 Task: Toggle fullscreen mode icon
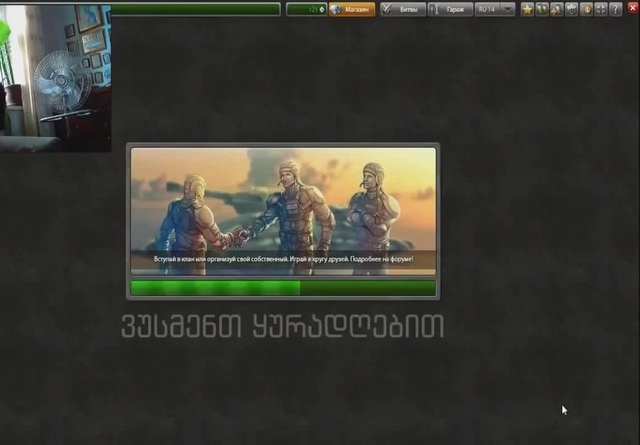(601, 9)
